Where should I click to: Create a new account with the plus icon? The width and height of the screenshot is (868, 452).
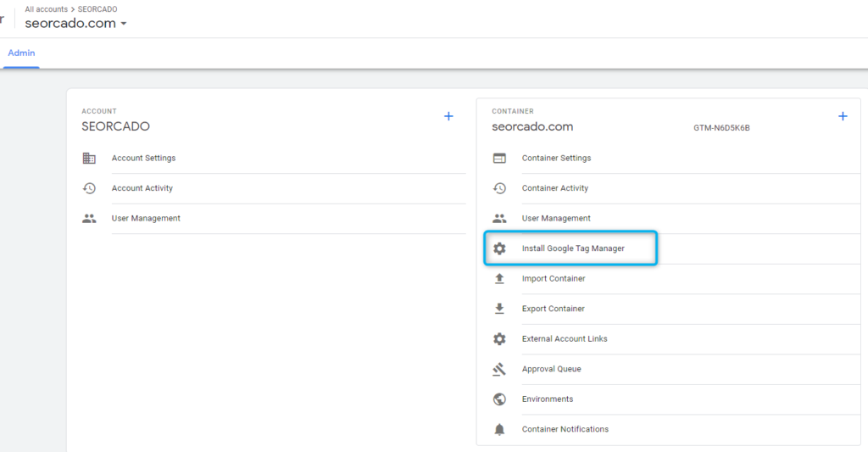tap(449, 116)
